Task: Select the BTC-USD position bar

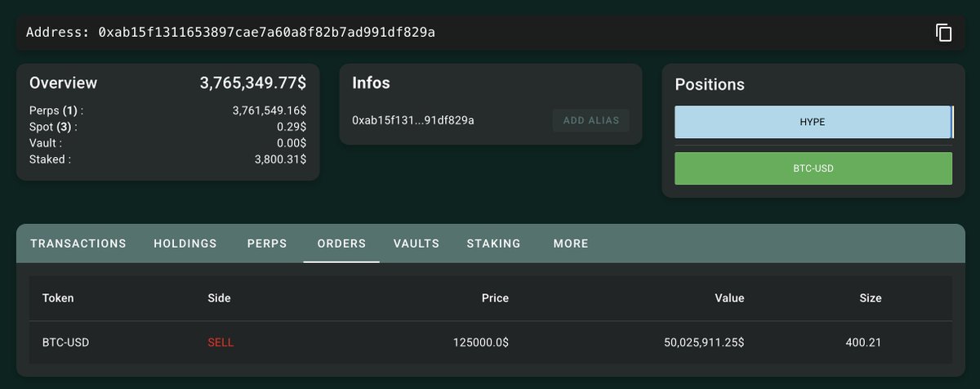Action: 813,168
